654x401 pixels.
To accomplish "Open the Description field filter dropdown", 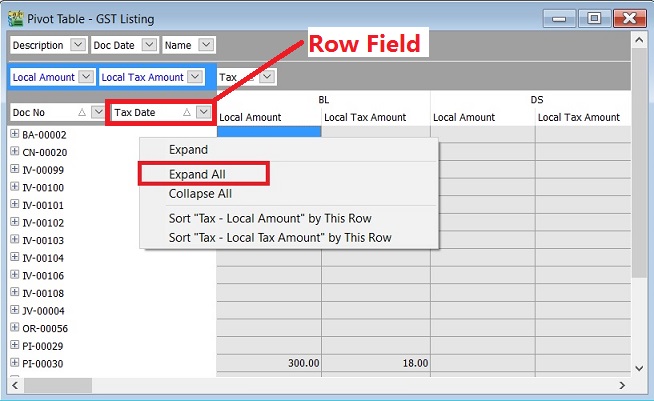I will (77, 45).
